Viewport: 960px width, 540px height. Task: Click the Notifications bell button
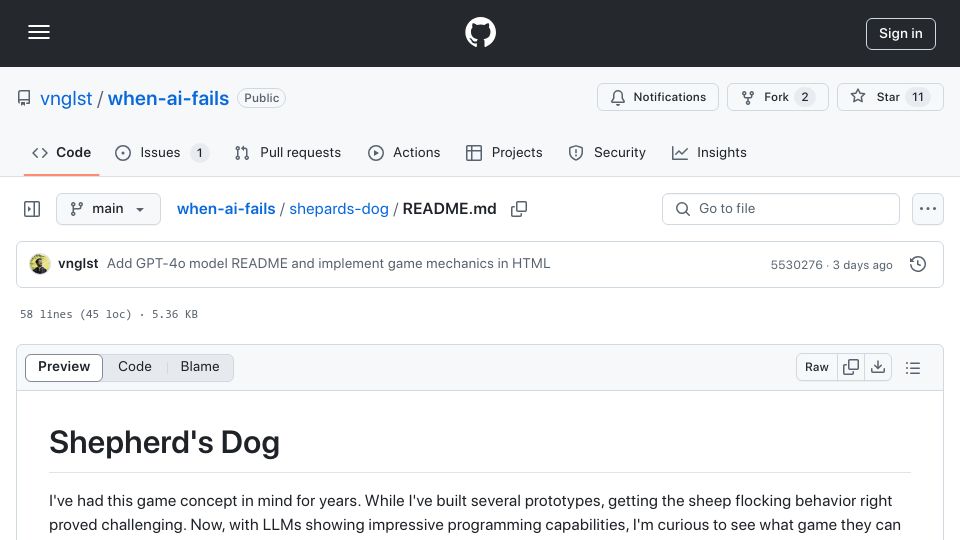pos(658,97)
